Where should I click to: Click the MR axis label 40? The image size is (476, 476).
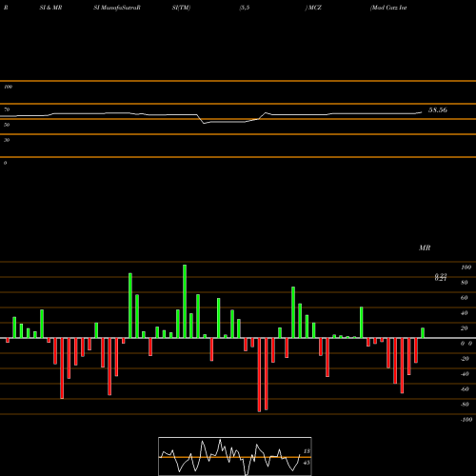coord(465,313)
